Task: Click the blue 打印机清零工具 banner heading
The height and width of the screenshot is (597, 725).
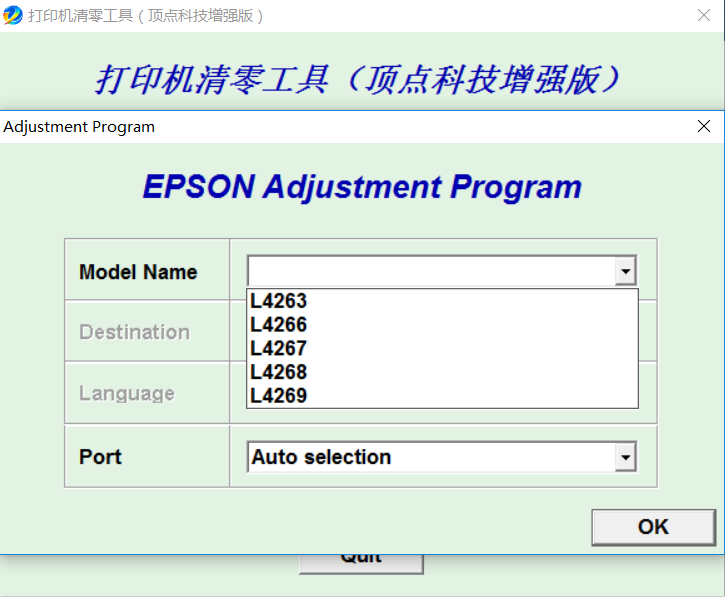Action: 357,80
